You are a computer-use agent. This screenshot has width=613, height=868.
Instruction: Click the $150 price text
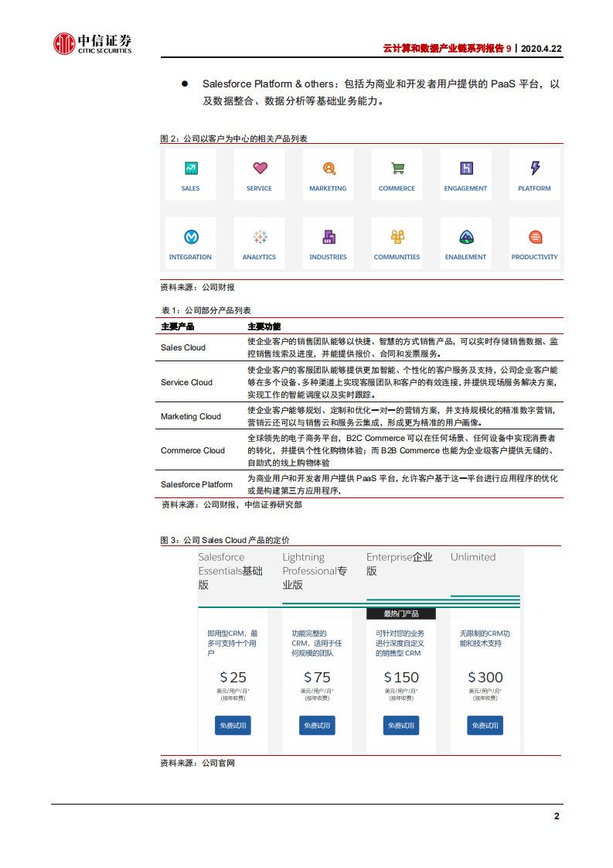[x=401, y=678]
